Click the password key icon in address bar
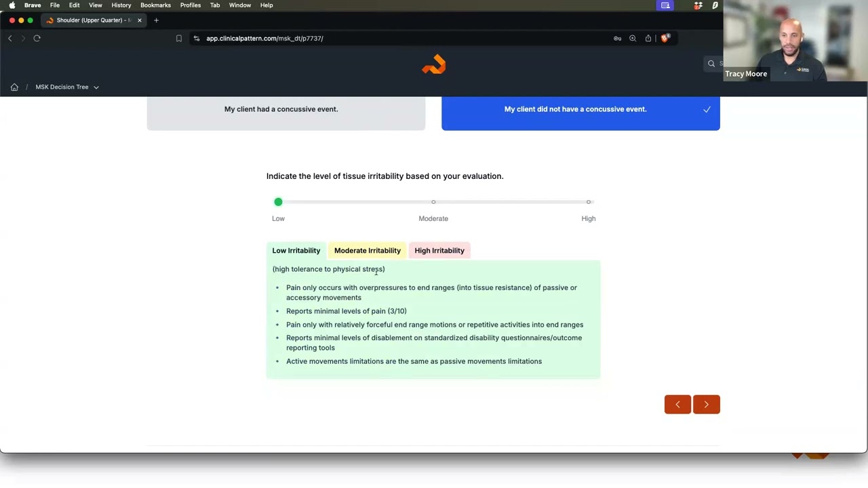 tap(617, 39)
